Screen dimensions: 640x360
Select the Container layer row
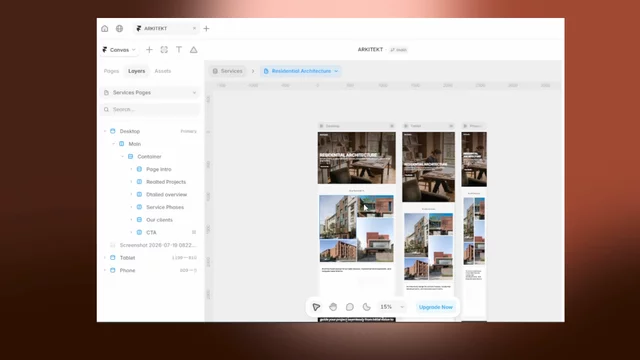pos(150,157)
